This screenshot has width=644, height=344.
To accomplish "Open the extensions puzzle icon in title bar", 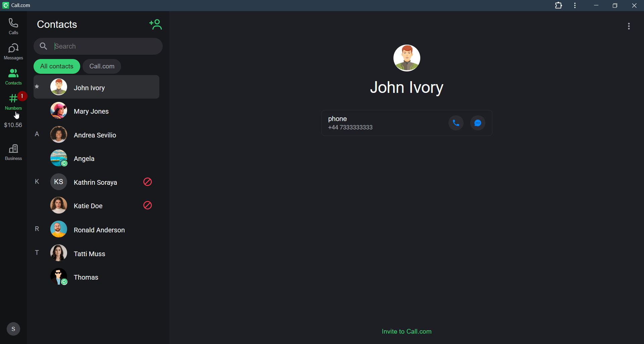I will pyautogui.click(x=558, y=5).
